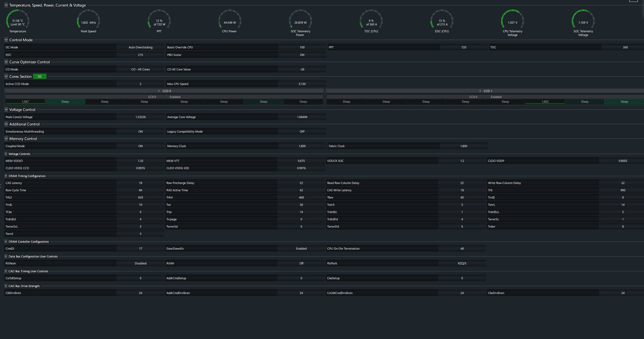The width and height of the screenshot is (644, 339).
Task: Select the TDC value 360 field
Action: pos(623,47)
